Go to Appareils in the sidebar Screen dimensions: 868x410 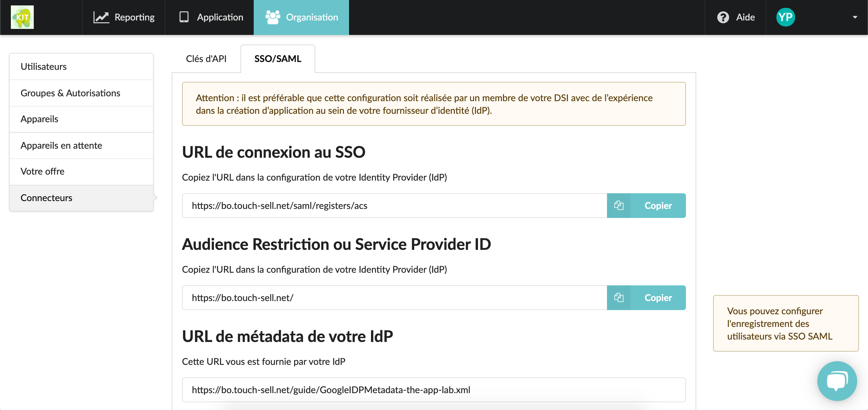point(81,119)
